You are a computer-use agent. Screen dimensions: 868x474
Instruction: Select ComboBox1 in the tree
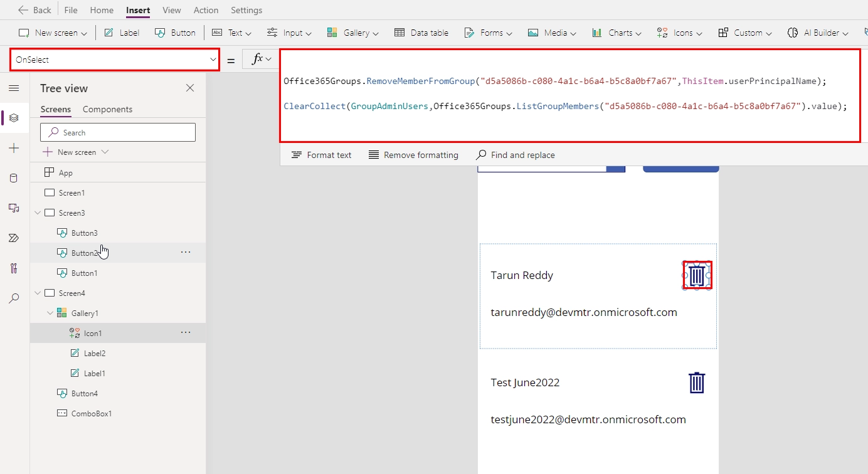118,413
